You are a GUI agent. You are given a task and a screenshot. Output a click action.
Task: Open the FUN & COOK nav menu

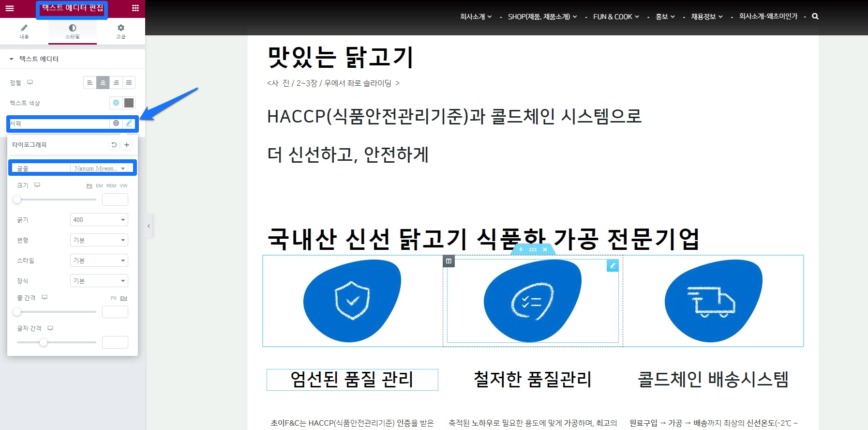(x=616, y=16)
